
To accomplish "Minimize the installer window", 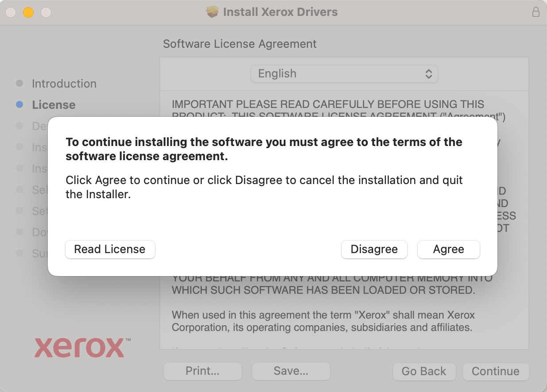I will click(28, 13).
